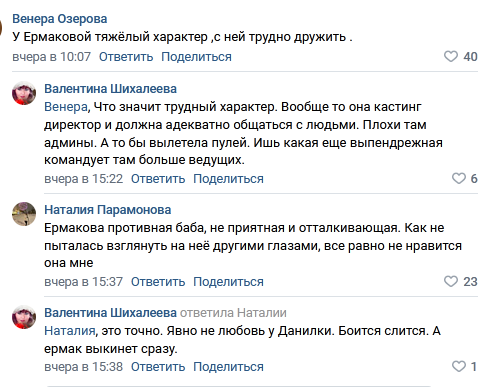Open Наталия Парамонова's profile name link
Viewport: 494px width, 387px height.
(x=108, y=210)
